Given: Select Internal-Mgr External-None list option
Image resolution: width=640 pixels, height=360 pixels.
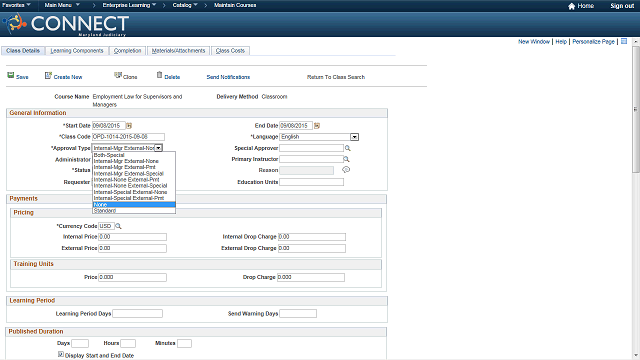Looking at the screenshot, I should coord(134,161).
